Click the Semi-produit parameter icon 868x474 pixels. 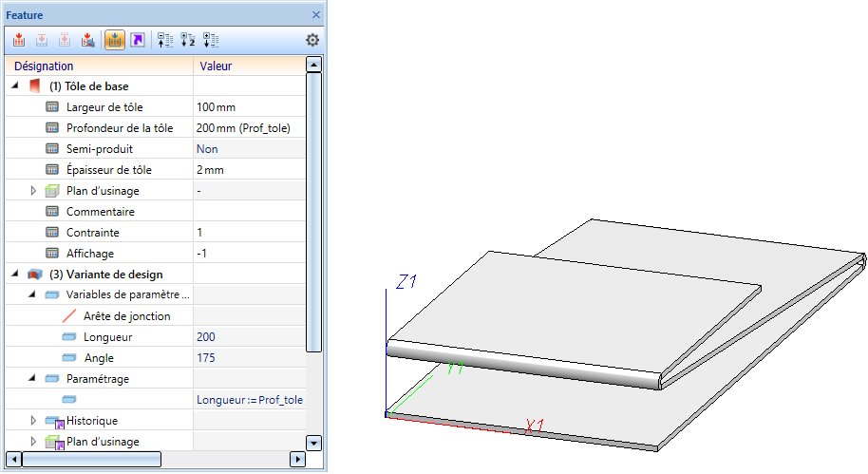tap(52, 149)
